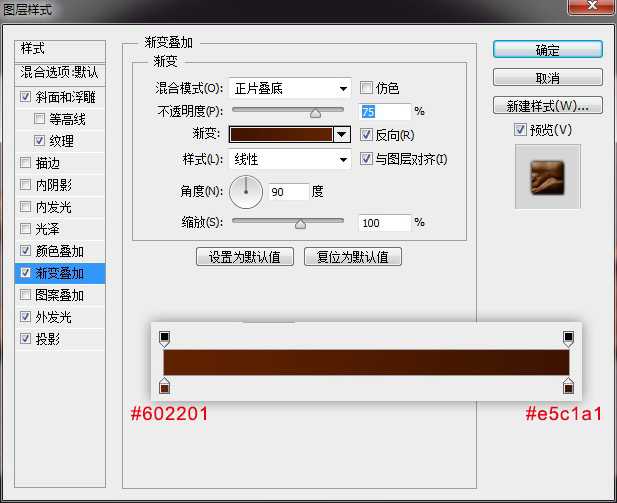617x503 pixels.
Task: Click the 不透明度 value field showing 75
Action: (x=384, y=112)
